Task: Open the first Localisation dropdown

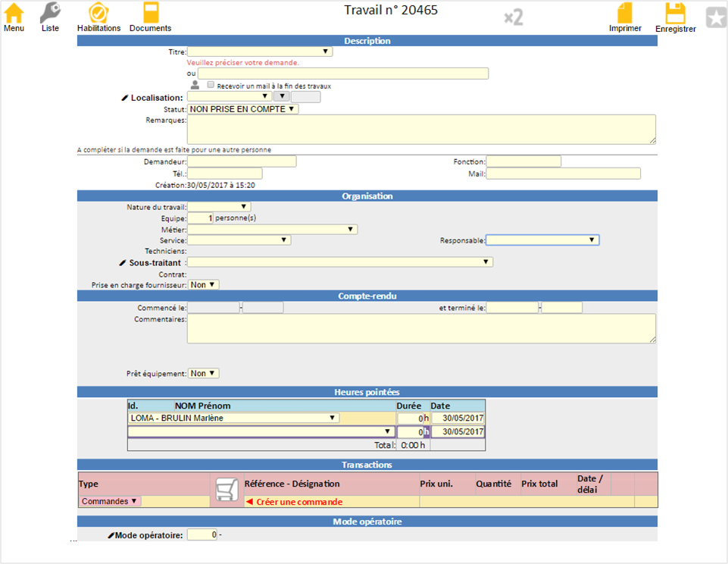Action: coord(230,96)
